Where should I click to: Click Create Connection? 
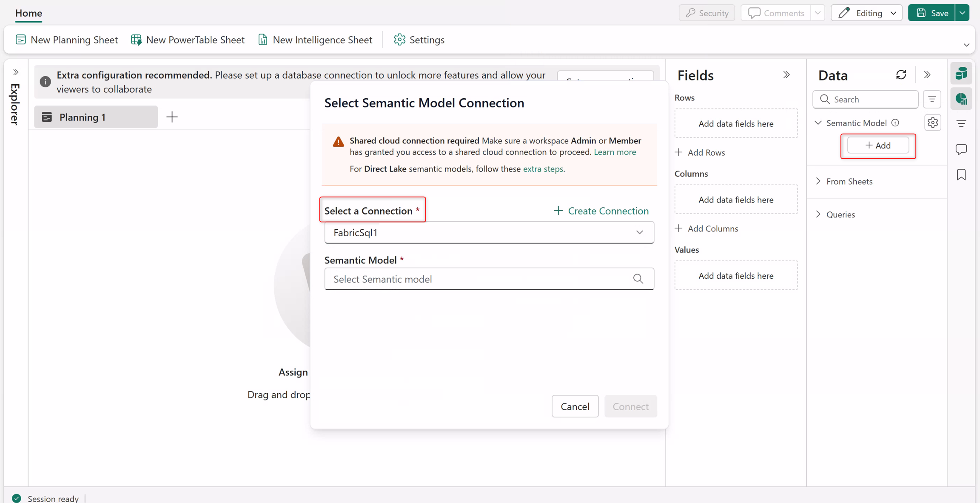(601, 211)
